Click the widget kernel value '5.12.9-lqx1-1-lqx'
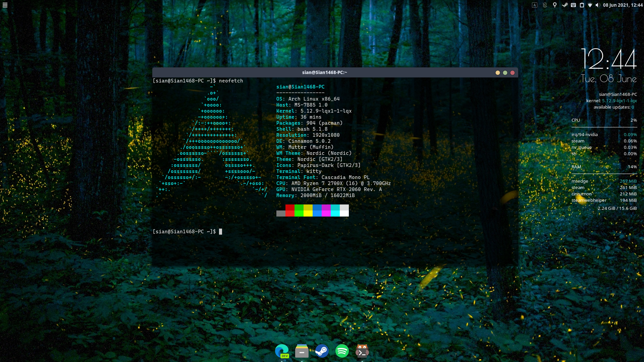This screenshot has width=644, height=362. pos(619,101)
